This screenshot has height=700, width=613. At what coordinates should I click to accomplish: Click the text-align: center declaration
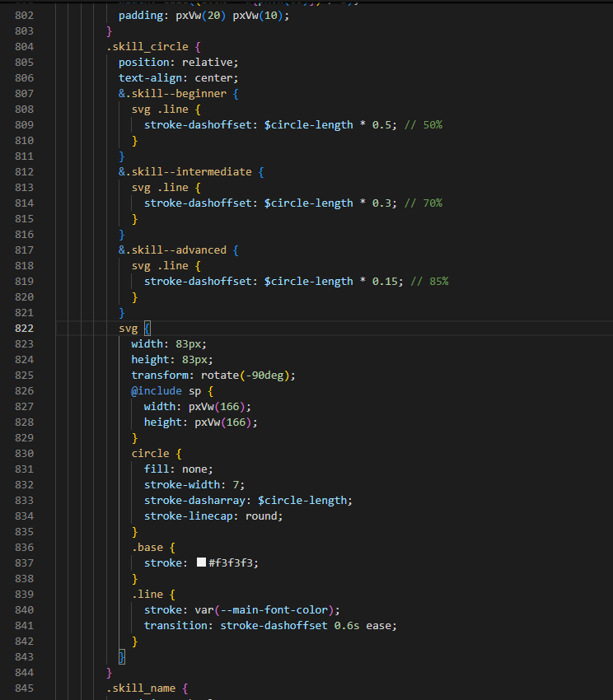click(x=178, y=77)
